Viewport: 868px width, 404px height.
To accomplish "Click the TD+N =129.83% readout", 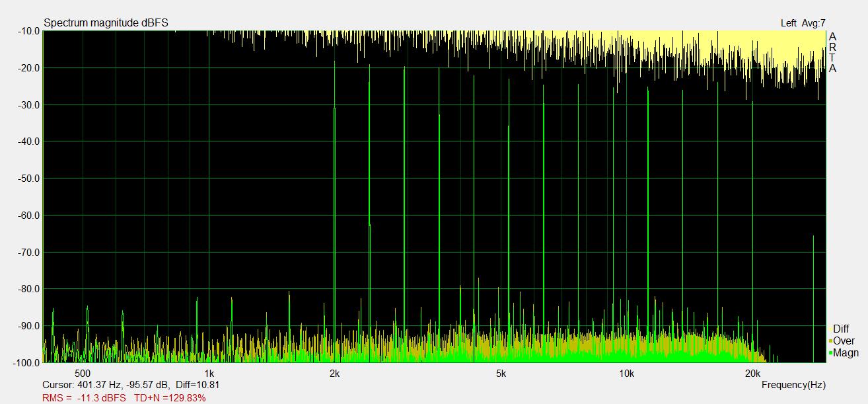I will [x=170, y=398].
